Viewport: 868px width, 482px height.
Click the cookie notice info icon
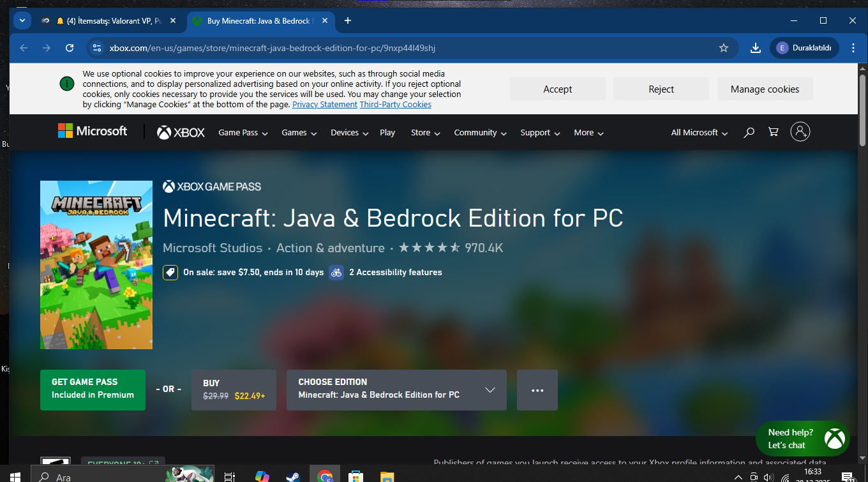point(66,84)
